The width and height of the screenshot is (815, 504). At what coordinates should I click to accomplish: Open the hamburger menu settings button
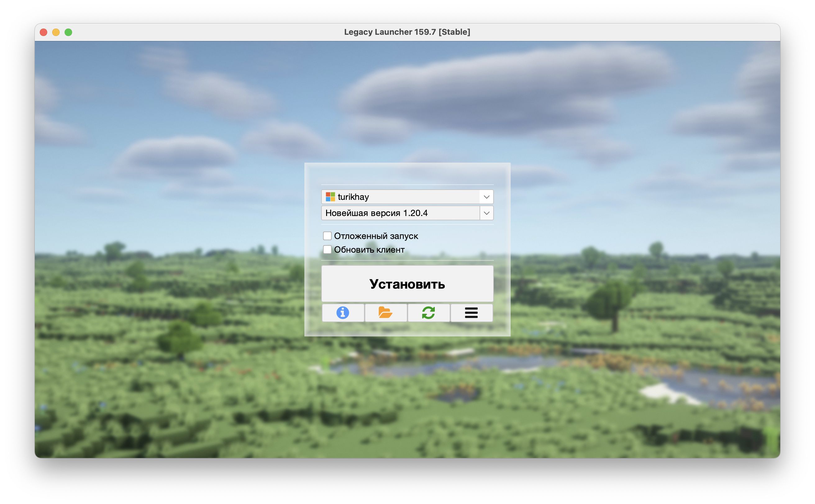point(471,313)
